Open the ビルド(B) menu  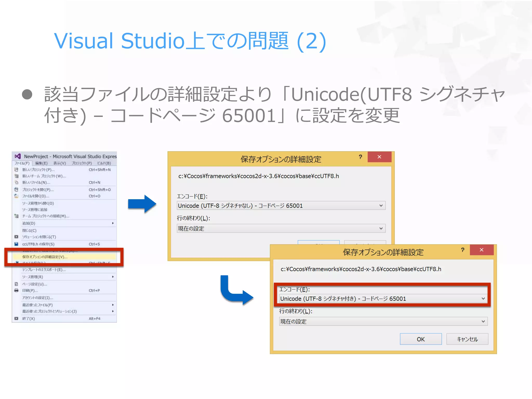click(104, 163)
